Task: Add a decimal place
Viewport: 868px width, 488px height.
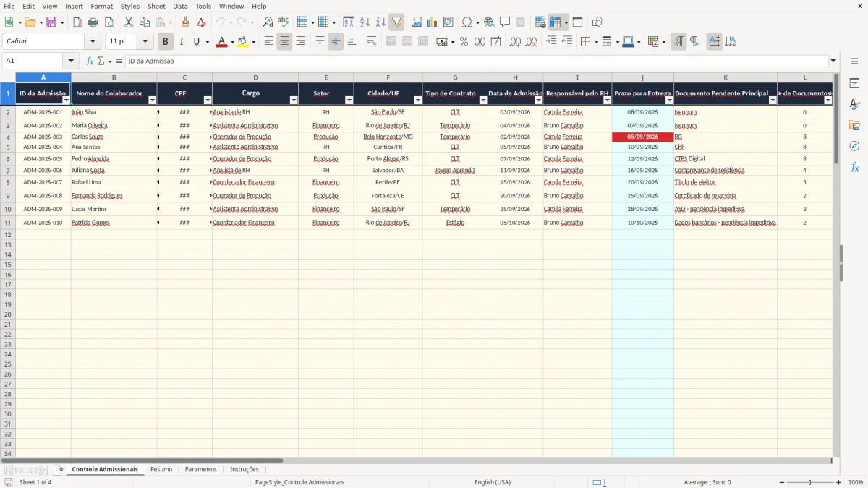Action: 515,42
